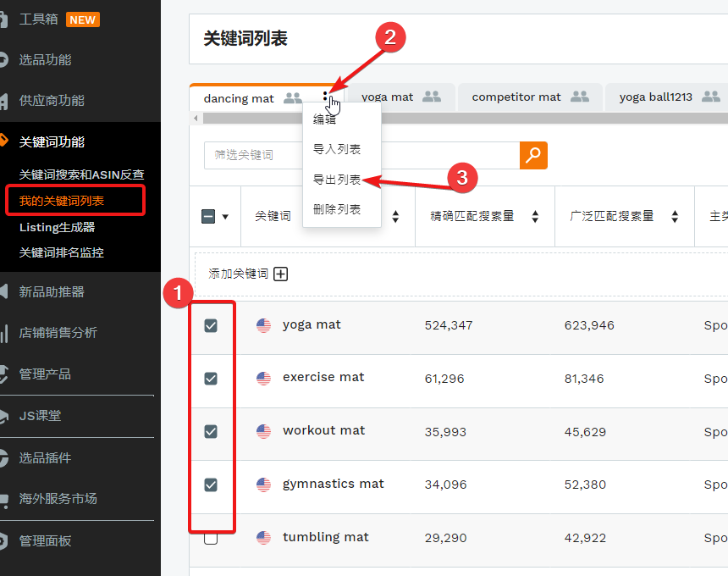Viewport: 728px width, 576px height.
Task: Check the tumbling mat row checkbox
Action: [211, 538]
